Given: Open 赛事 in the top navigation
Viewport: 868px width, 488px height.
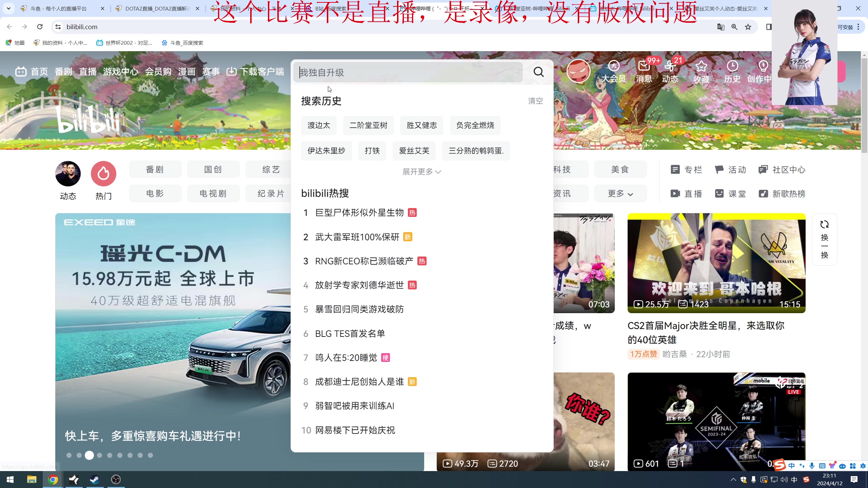Looking at the screenshot, I should 211,72.
